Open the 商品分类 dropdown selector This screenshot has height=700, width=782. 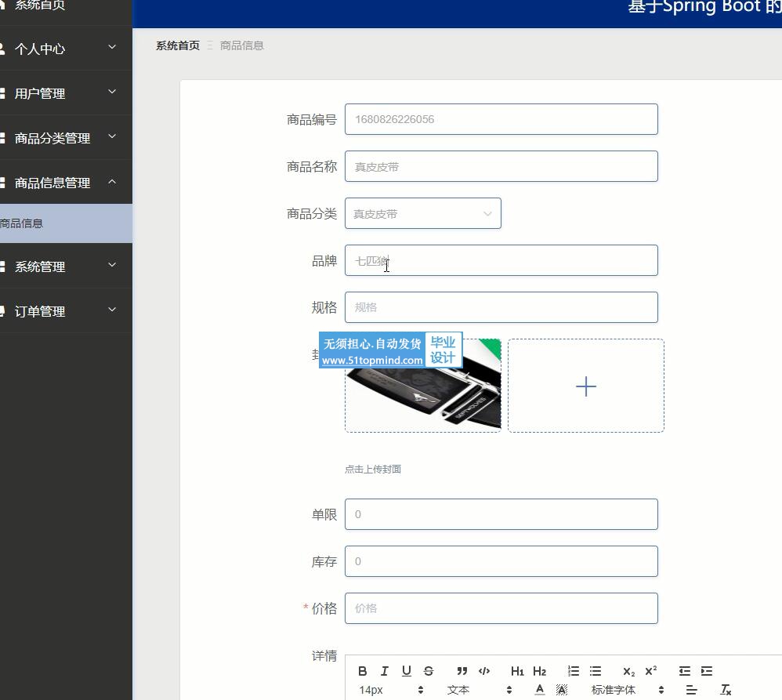[423, 213]
